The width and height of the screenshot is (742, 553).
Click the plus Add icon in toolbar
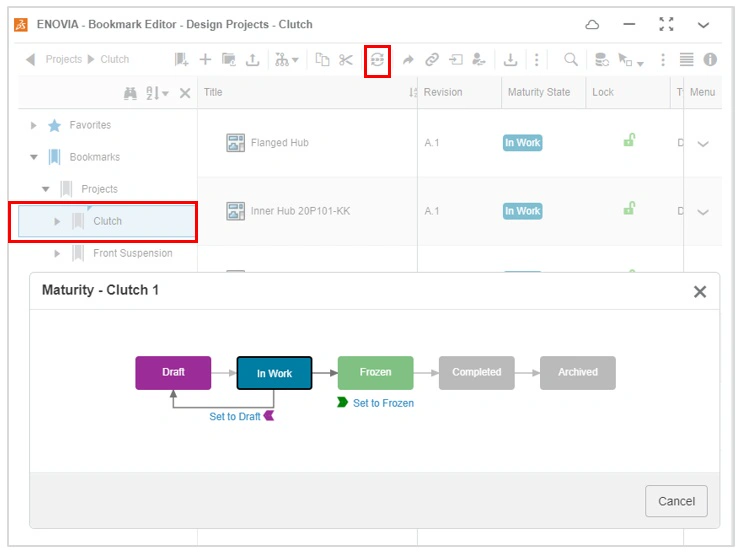click(205, 60)
